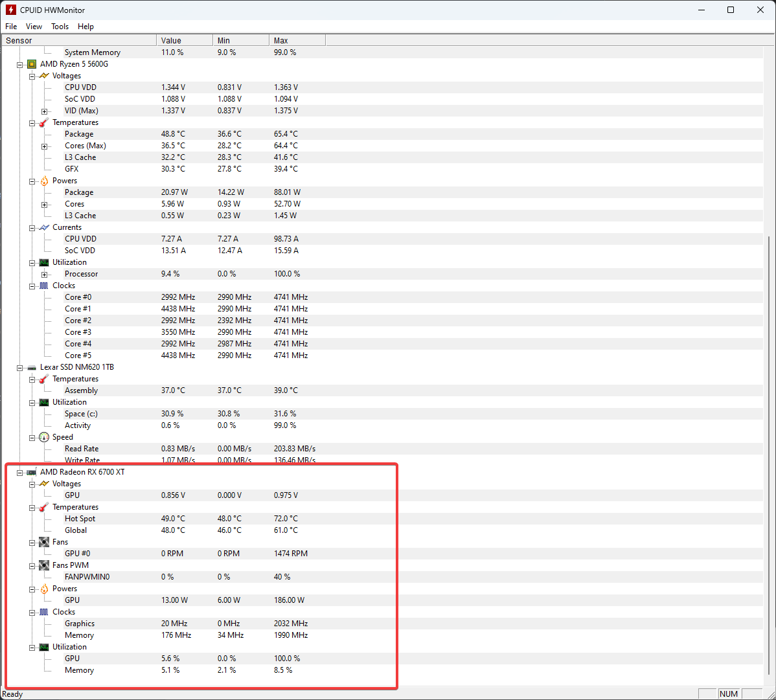Collapse the AMD Ryzen 5 5600G node
The height and width of the screenshot is (700, 776).
pos(20,64)
